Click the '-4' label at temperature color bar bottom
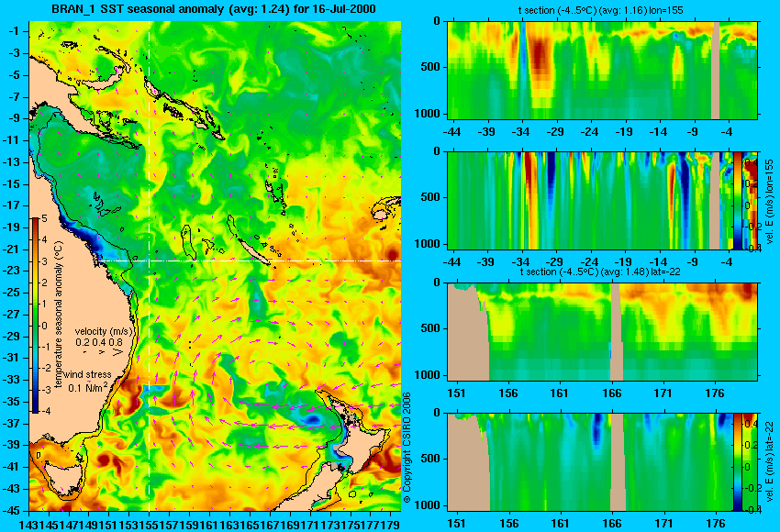 (45, 411)
